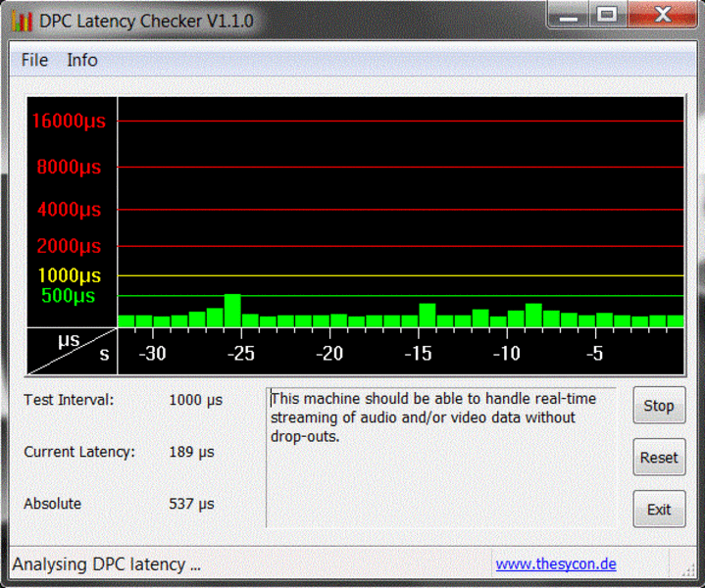The width and height of the screenshot is (705, 588).
Task: Click the -25 time axis label
Action: tap(241, 354)
